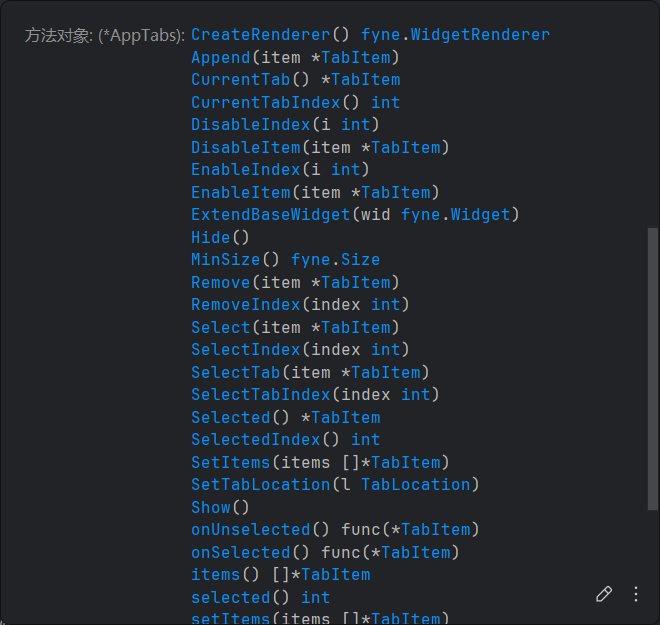
Task: Go to the SelectTabIndex method
Action: (260, 394)
